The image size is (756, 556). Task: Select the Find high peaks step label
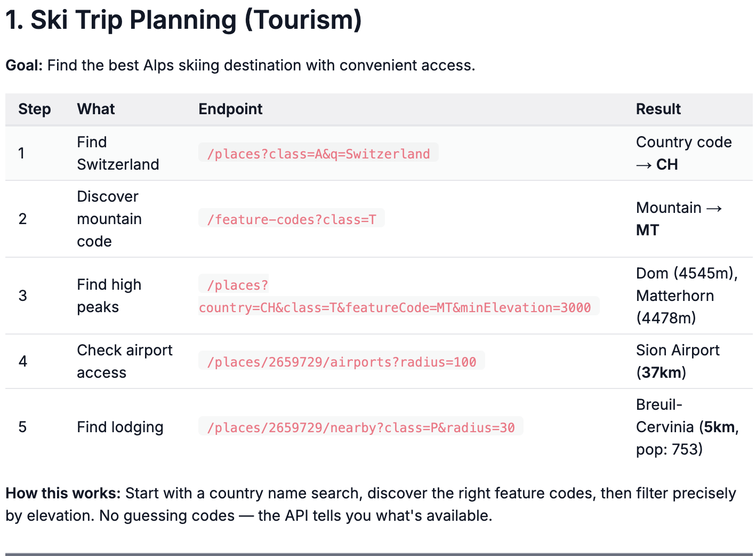click(x=109, y=295)
